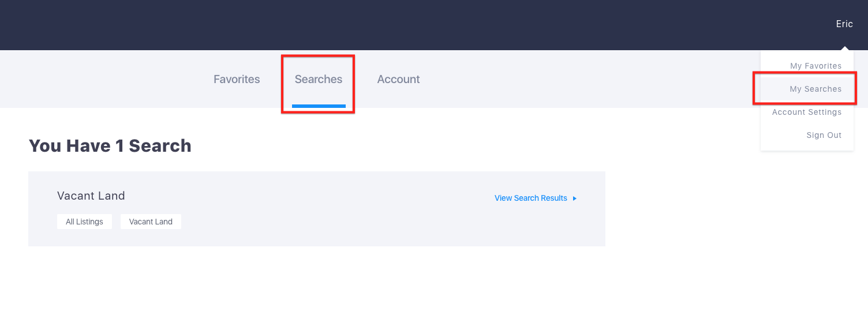Image resolution: width=868 pixels, height=311 pixels.
Task: Open the Eric user account menu
Action: point(844,24)
